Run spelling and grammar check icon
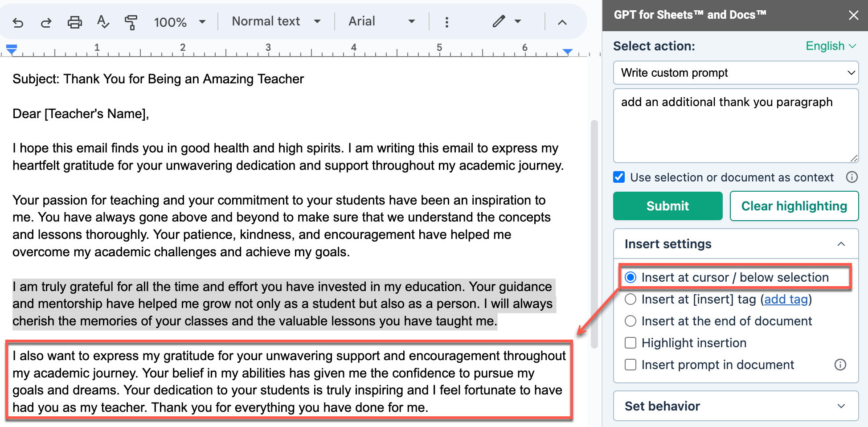 (x=103, y=22)
